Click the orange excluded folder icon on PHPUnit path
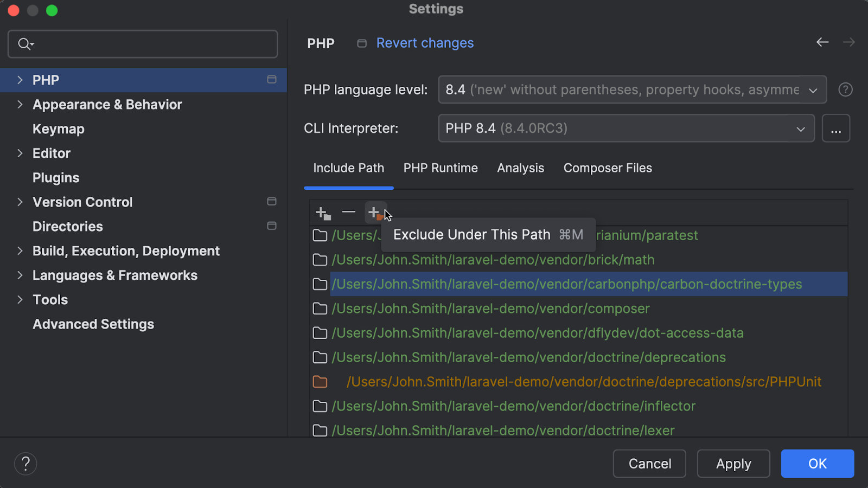The height and width of the screenshot is (488, 868). (x=320, y=382)
